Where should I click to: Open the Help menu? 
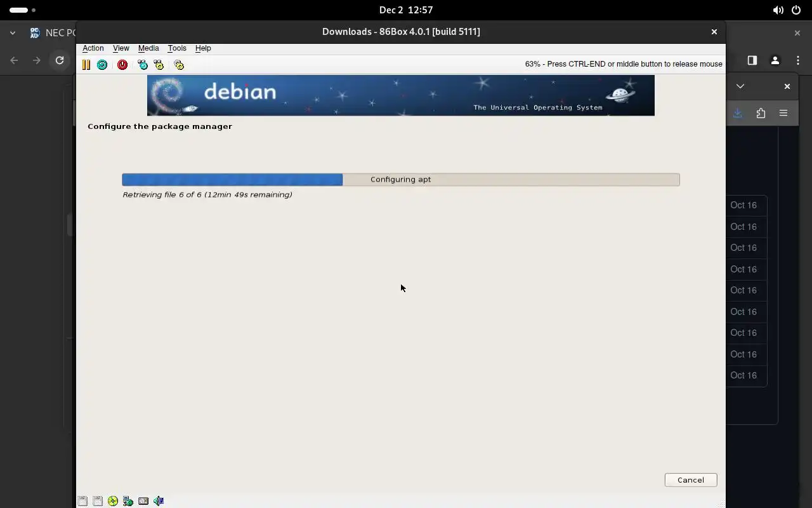(203, 48)
